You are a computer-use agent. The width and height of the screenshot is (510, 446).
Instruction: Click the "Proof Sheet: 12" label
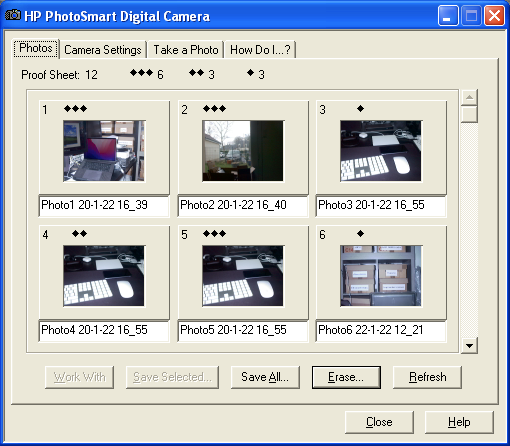pyautogui.click(x=59, y=75)
